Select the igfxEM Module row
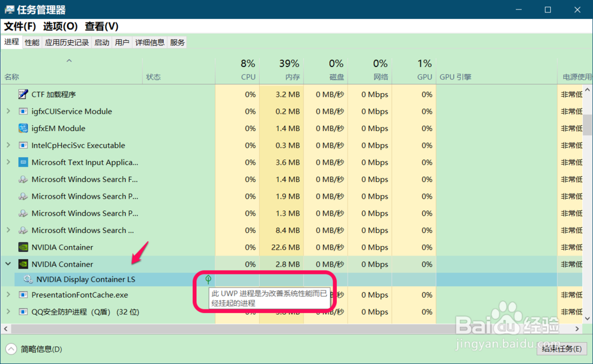Image resolution: width=593 pixels, height=364 pixels. click(x=292, y=128)
